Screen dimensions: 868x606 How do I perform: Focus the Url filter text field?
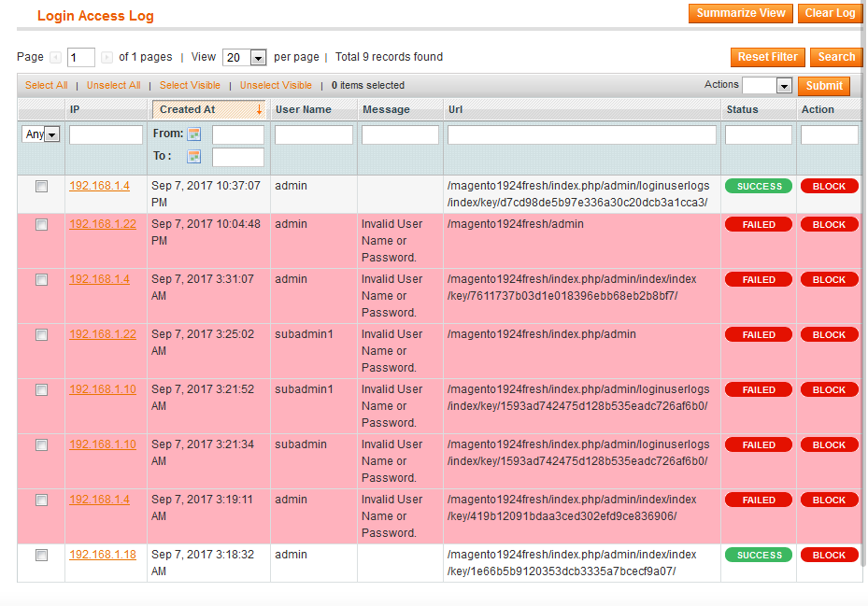coord(581,135)
